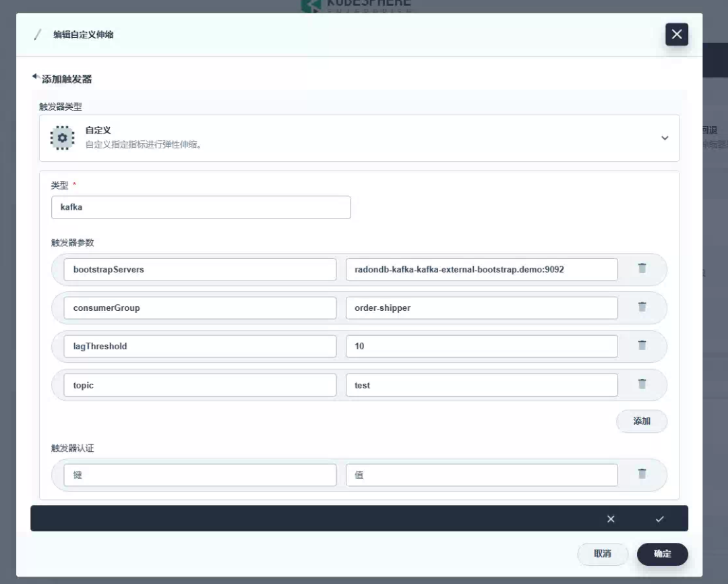Click 添加 to add a trigger parameter

click(x=641, y=421)
